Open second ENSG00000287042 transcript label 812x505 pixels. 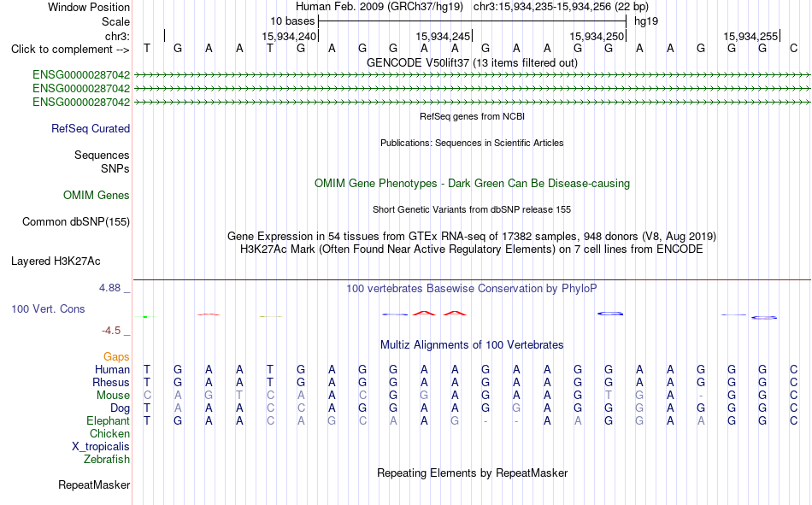81,88
